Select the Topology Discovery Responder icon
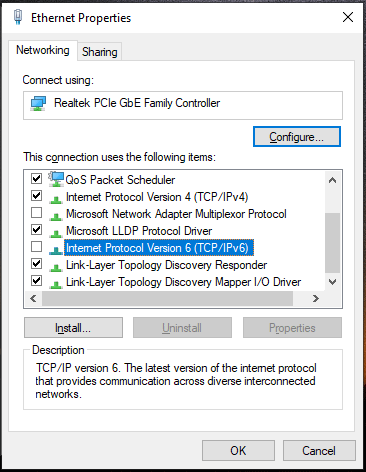This screenshot has height=472, width=366. point(56,267)
